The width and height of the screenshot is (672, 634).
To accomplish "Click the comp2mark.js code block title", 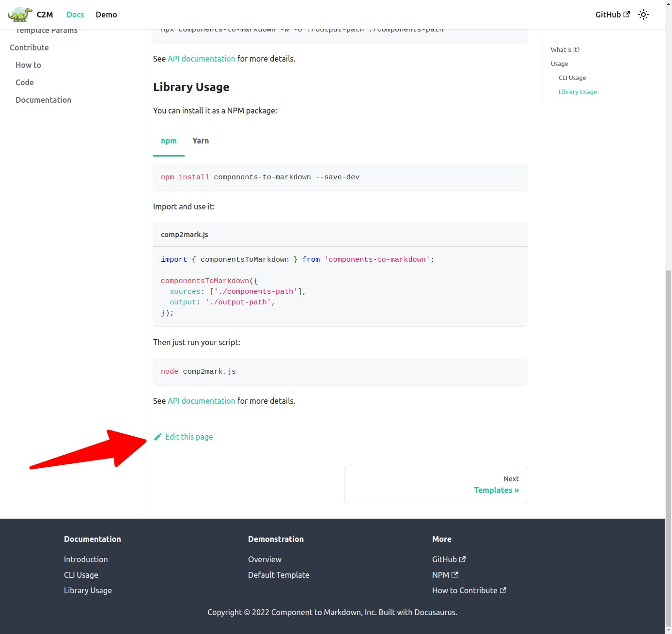I will (185, 235).
